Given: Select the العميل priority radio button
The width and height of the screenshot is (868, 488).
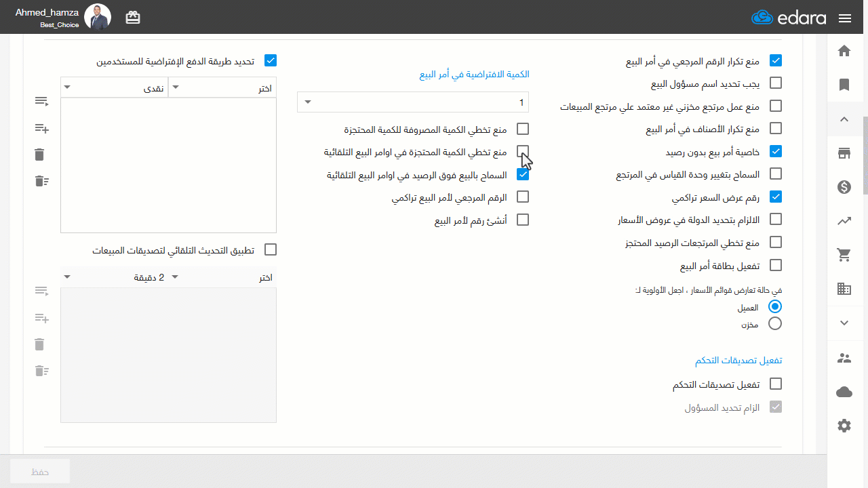Looking at the screenshot, I should (x=775, y=306).
